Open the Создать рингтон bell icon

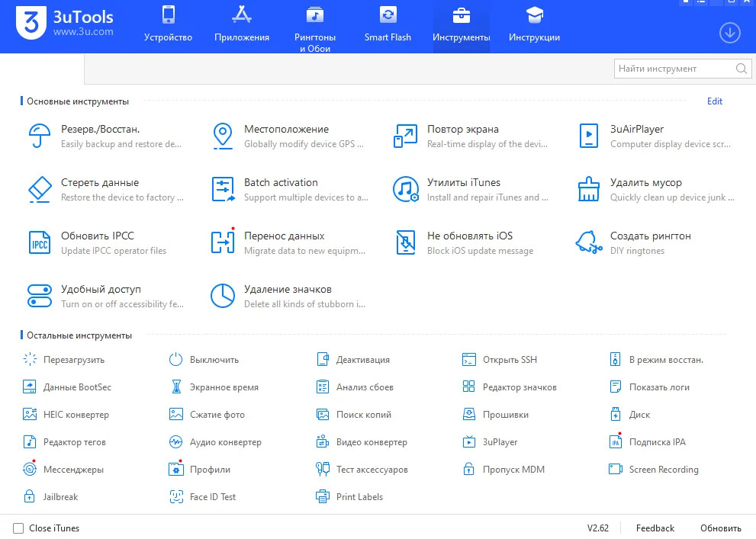tap(588, 242)
